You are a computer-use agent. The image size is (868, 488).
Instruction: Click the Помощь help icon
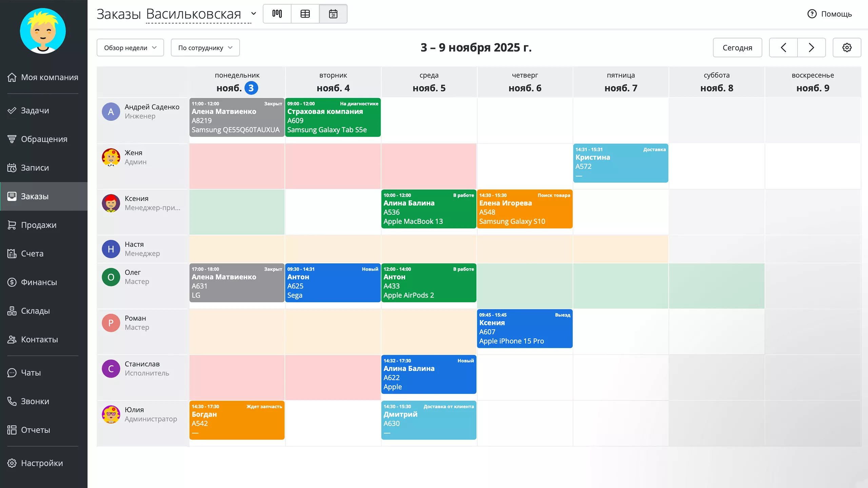pos(812,14)
